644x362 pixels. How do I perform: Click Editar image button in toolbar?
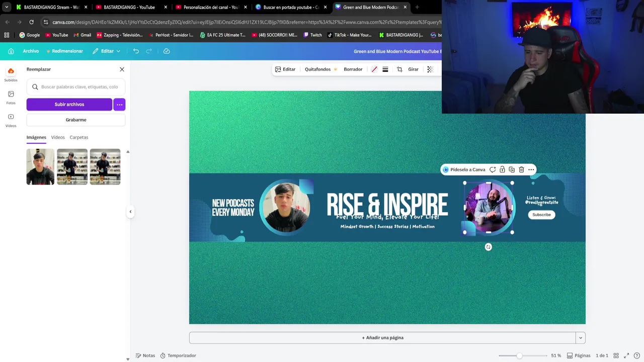285,69
